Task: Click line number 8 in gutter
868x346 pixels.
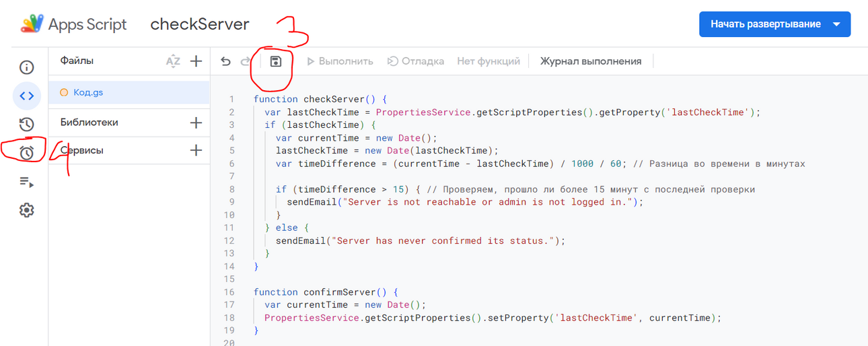Action: [x=231, y=189]
